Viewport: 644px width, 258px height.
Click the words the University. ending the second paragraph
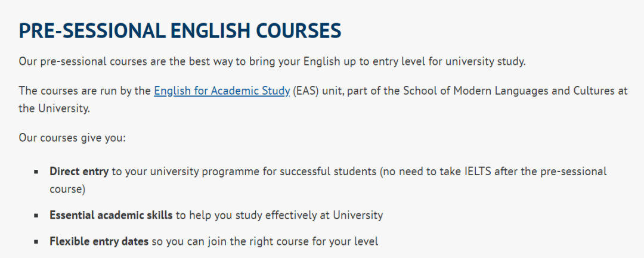click(x=54, y=108)
